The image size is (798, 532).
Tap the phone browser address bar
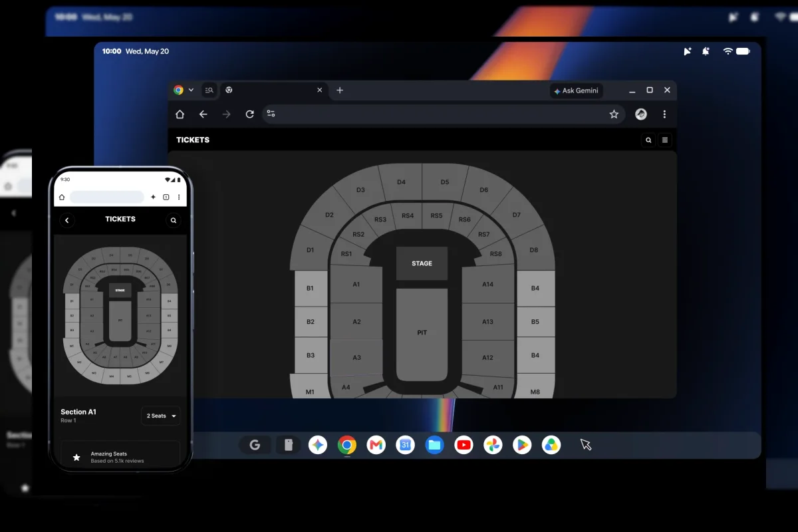click(107, 197)
